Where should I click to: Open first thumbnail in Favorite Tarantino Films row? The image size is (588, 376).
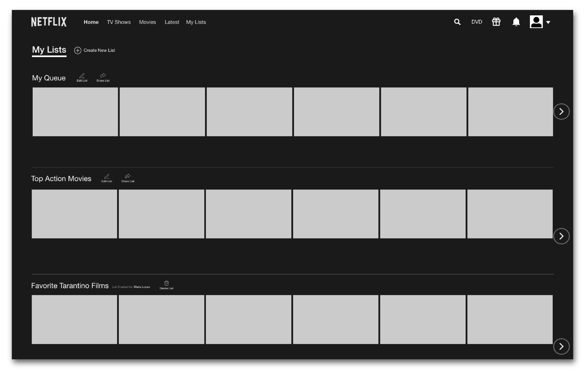(74, 320)
